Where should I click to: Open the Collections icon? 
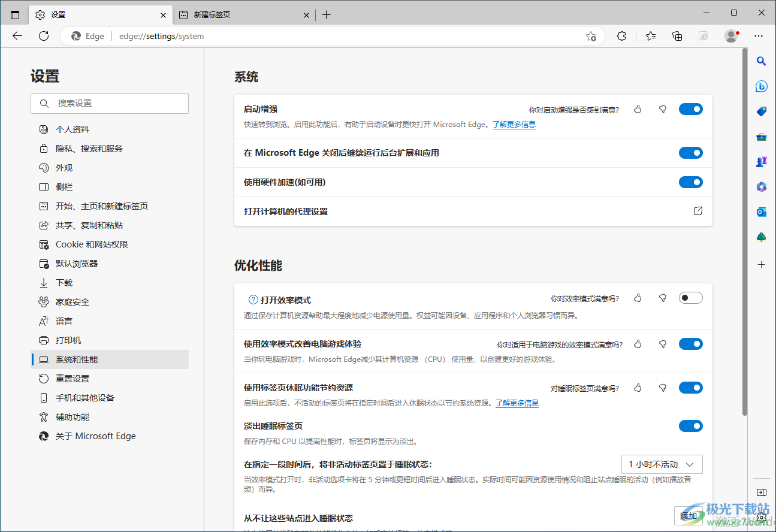[677, 36]
